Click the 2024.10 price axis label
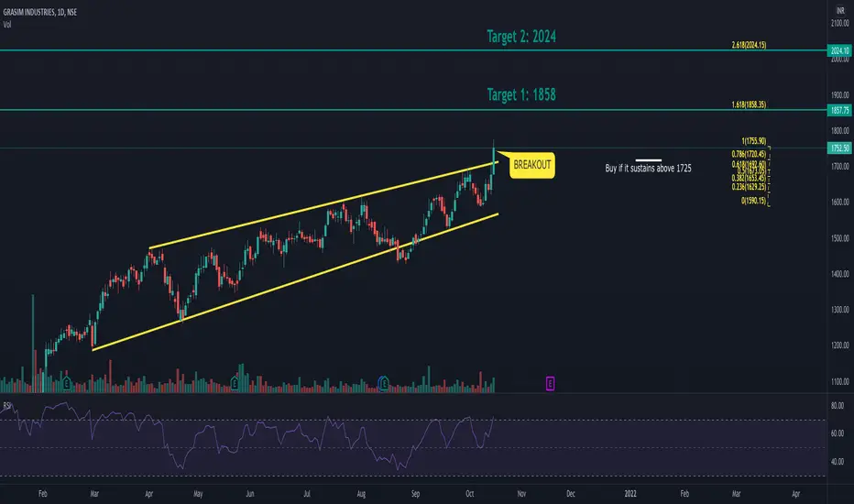 839,50
